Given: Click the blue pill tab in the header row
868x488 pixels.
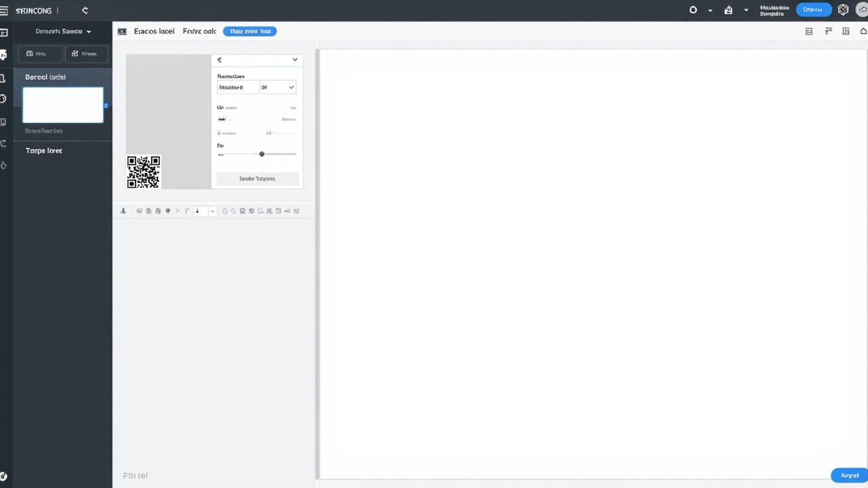Looking at the screenshot, I should [250, 31].
